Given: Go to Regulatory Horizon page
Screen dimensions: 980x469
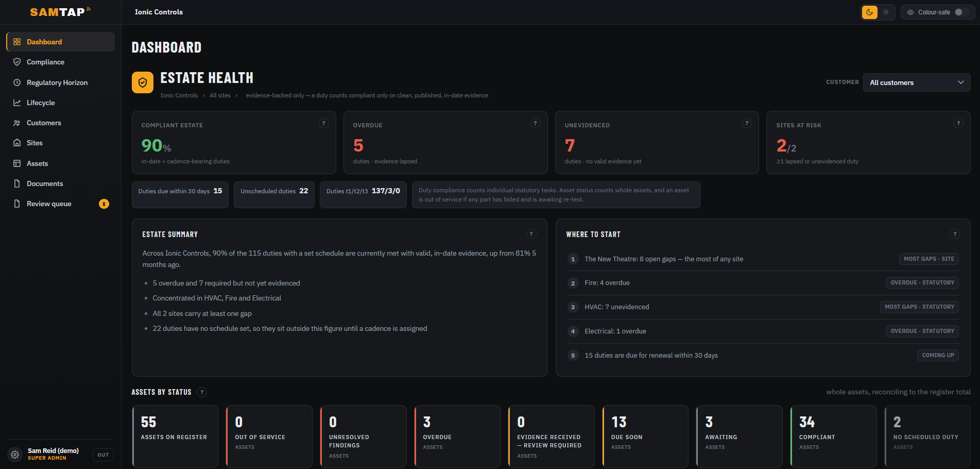Looking at the screenshot, I should tap(60, 82).
